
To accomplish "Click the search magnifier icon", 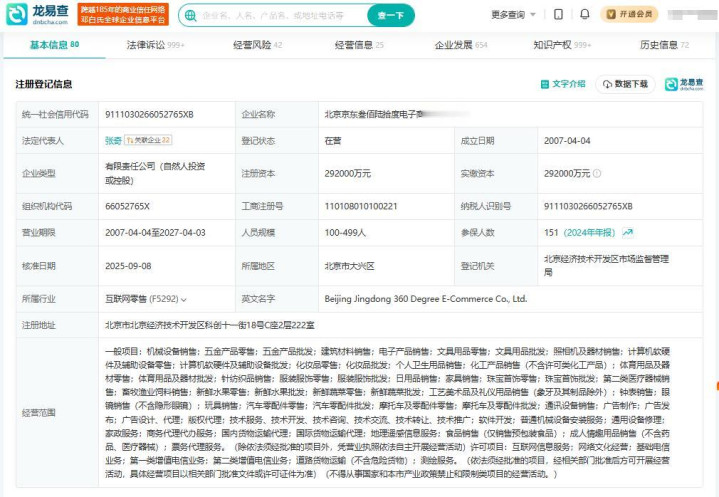I will click(x=191, y=15).
